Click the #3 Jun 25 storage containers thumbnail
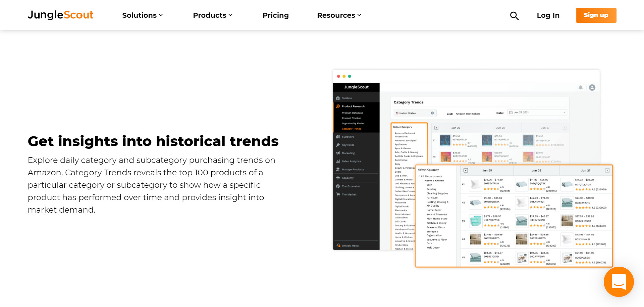Viewport: 644px width, 307px height. [x=475, y=221]
